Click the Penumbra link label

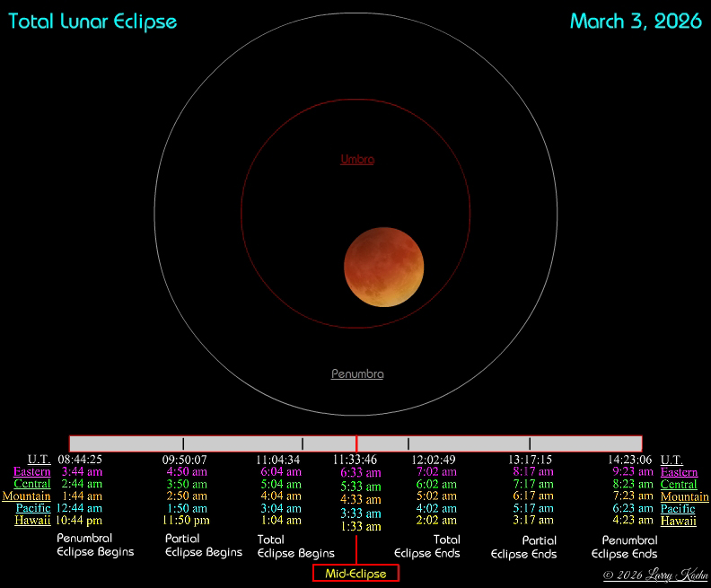[357, 373]
